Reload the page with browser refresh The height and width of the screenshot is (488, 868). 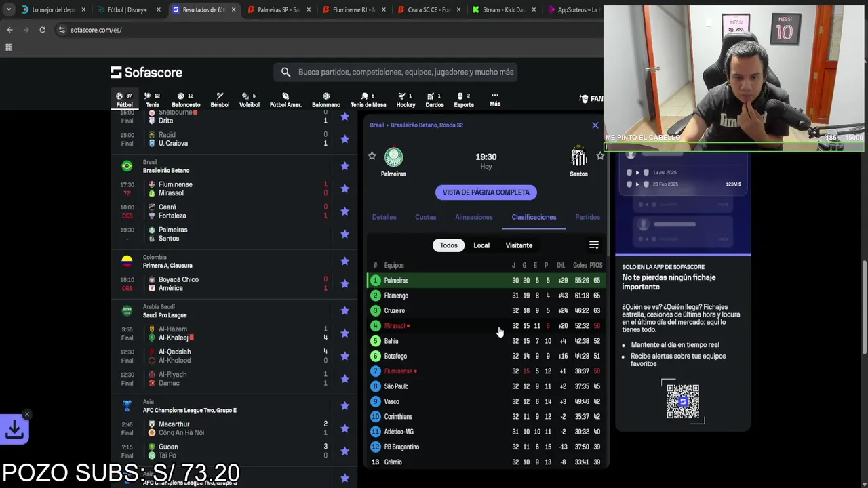tap(42, 30)
